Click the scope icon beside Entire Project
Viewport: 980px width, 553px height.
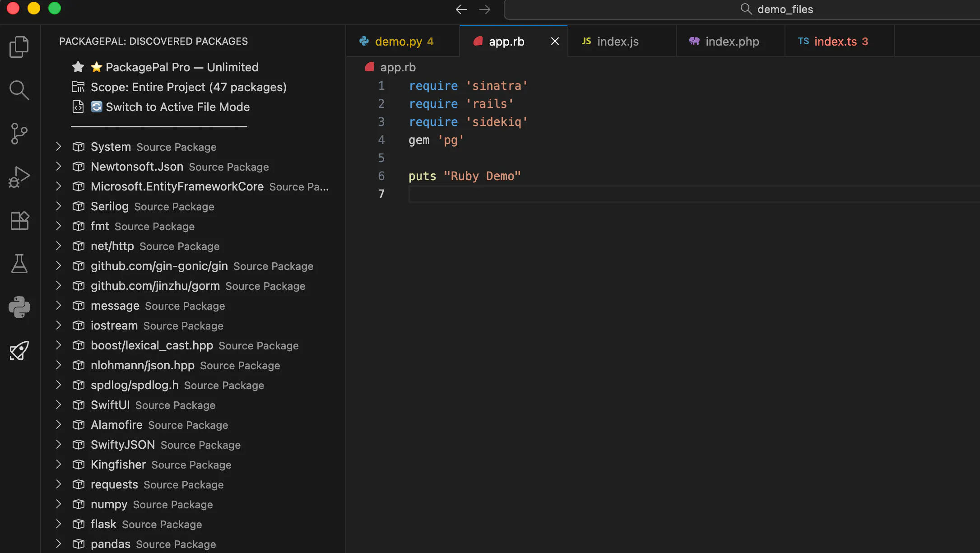click(78, 87)
